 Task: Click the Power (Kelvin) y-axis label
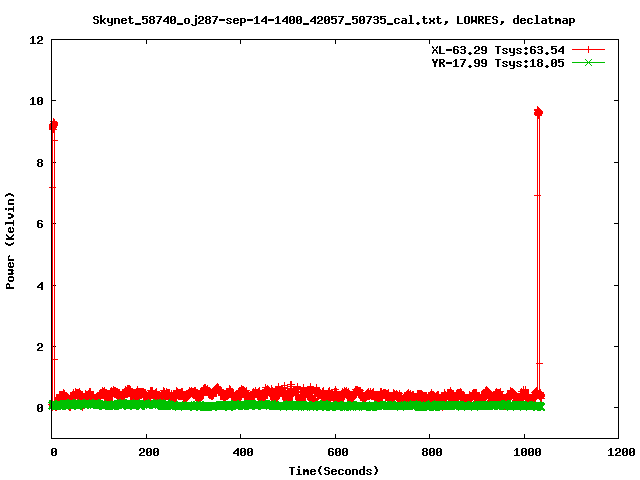pos(10,241)
